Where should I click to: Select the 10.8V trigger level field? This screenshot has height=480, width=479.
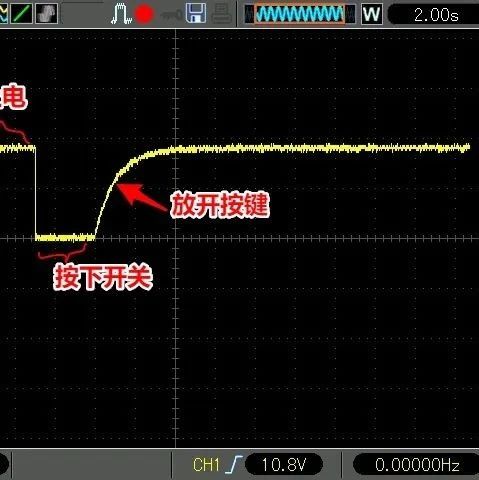click(x=284, y=464)
